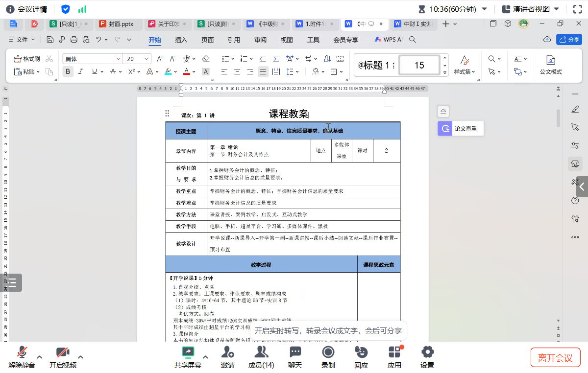This screenshot has width=588, height=373.
Task: Expand the font name dropdown
Action: click(118, 59)
